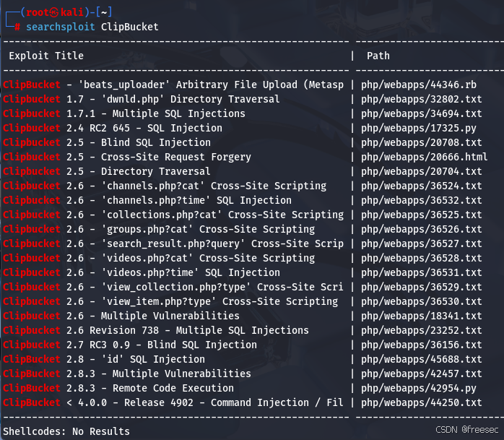Click '2.5 - Cross-Site Request Forgery' title
This screenshot has height=440, width=504.
coord(159,158)
